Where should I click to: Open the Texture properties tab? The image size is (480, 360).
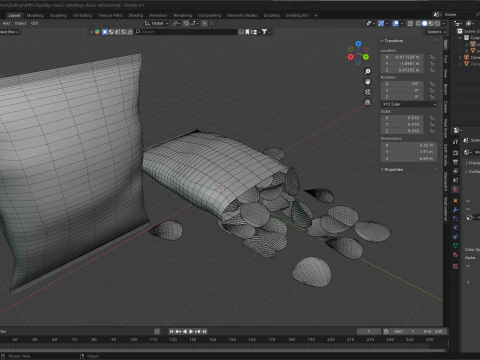click(455, 266)
